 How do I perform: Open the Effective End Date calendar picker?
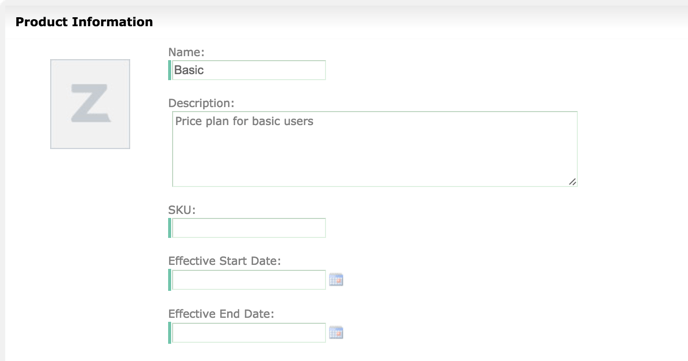(x=336, y=333)
